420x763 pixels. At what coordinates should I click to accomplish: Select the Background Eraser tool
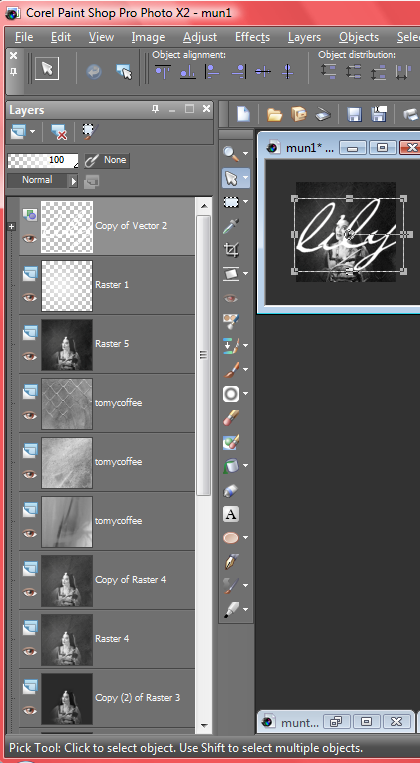click(x=231, y=441)
